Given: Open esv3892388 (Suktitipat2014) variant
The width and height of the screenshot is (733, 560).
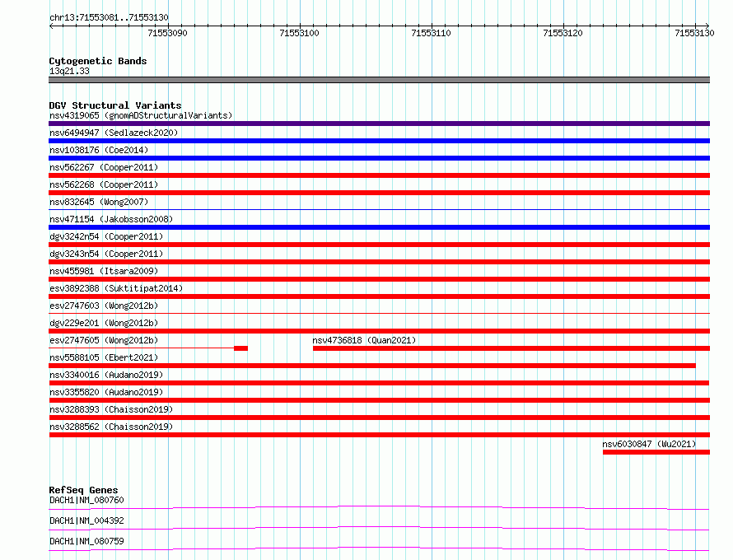Looking at the screenshot, I should (116, 288).
